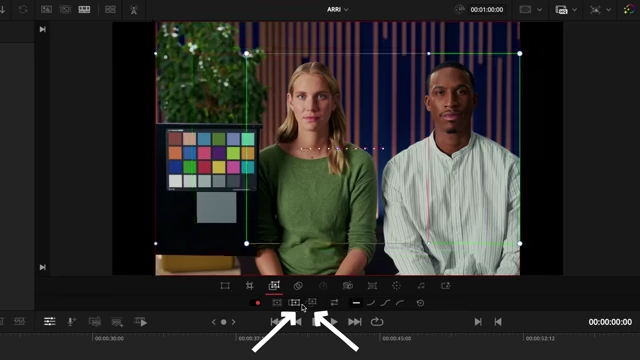Image resolution: width=640 pixels, height=360 pixels.
Task: Select the Crop tool icon
Action: coord(249,286)
